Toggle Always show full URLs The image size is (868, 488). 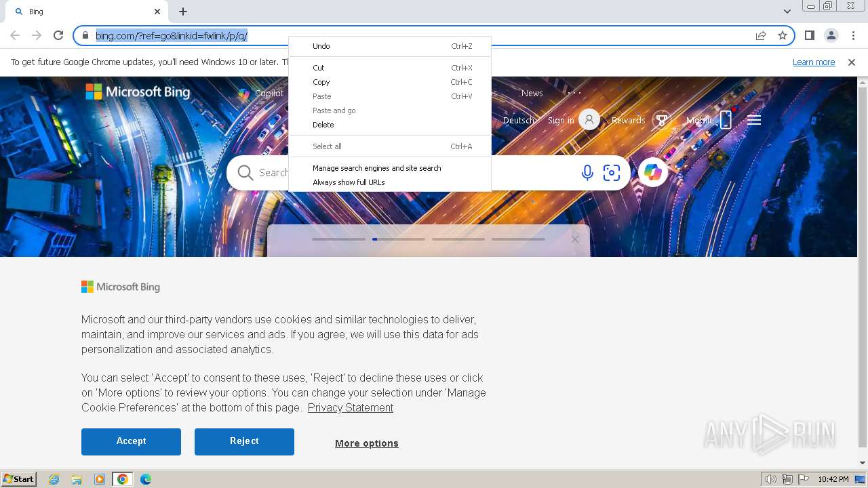(x=390, y=182)
